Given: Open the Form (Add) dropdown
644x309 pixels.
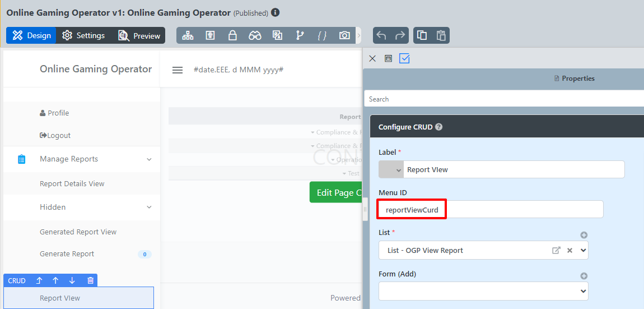Looking at the screenshot, I should (x=483, y=291).
